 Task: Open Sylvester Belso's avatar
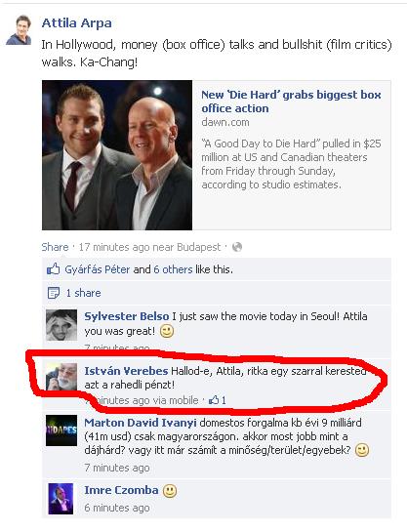point(61,325)
